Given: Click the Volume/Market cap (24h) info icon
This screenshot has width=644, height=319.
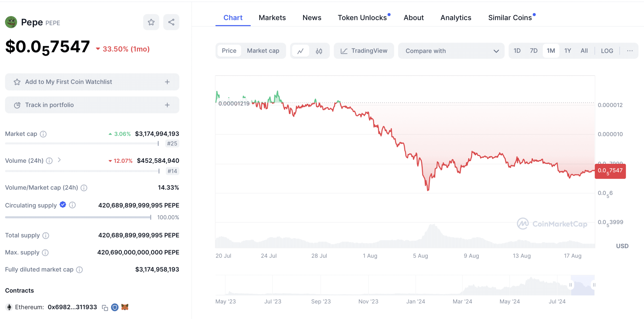Looking at the screenshot, I should (84, 188).
